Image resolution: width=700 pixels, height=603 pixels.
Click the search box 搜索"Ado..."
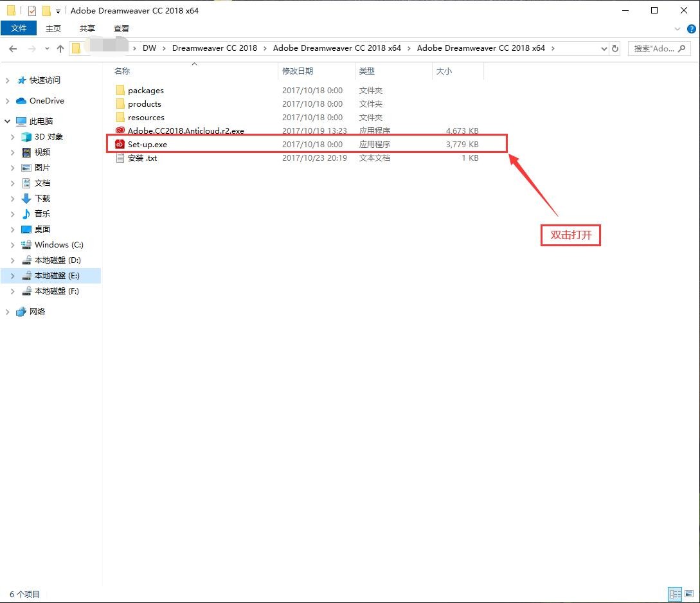tap(660, 49)
